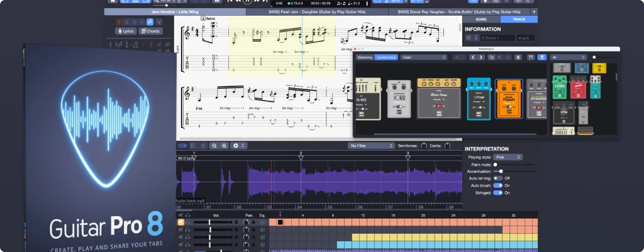The image size is (644, 252).
Task: Open Presets menu on the G-EQ pedal
Action: (x=362, y=104)
